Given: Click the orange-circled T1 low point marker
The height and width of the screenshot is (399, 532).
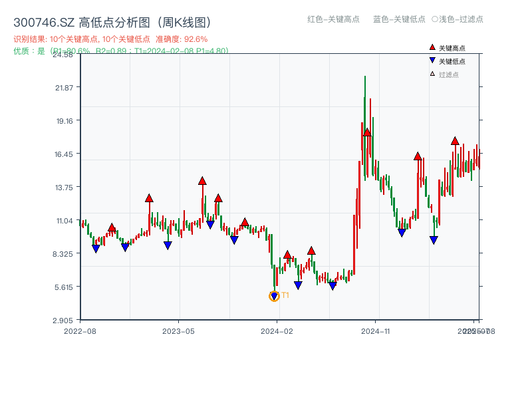Looking at the screenshot, I should pos(274,295).
